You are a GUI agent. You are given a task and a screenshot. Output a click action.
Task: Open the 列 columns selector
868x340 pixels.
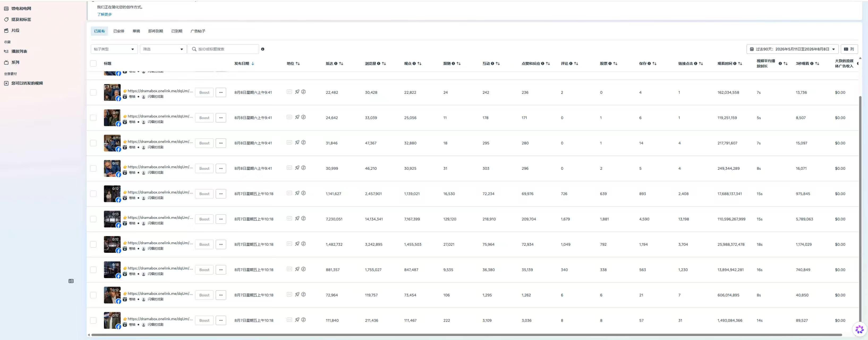(849, 49)
